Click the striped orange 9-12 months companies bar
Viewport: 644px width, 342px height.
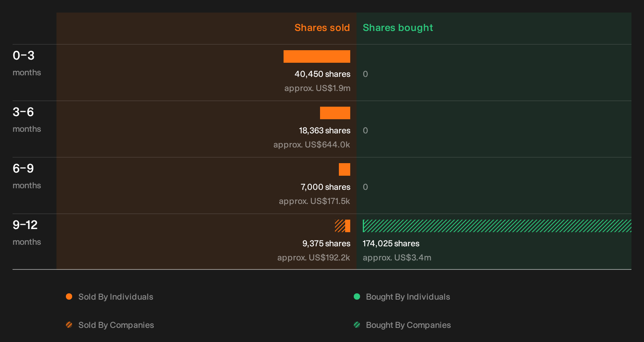pos(340,226)
